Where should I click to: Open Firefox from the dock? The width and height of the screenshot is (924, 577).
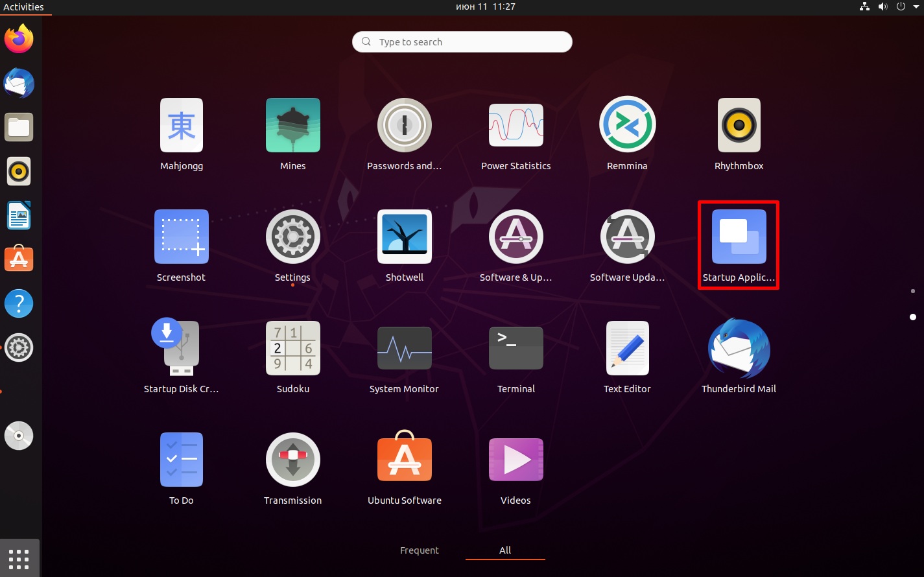[x=19, y=39]
